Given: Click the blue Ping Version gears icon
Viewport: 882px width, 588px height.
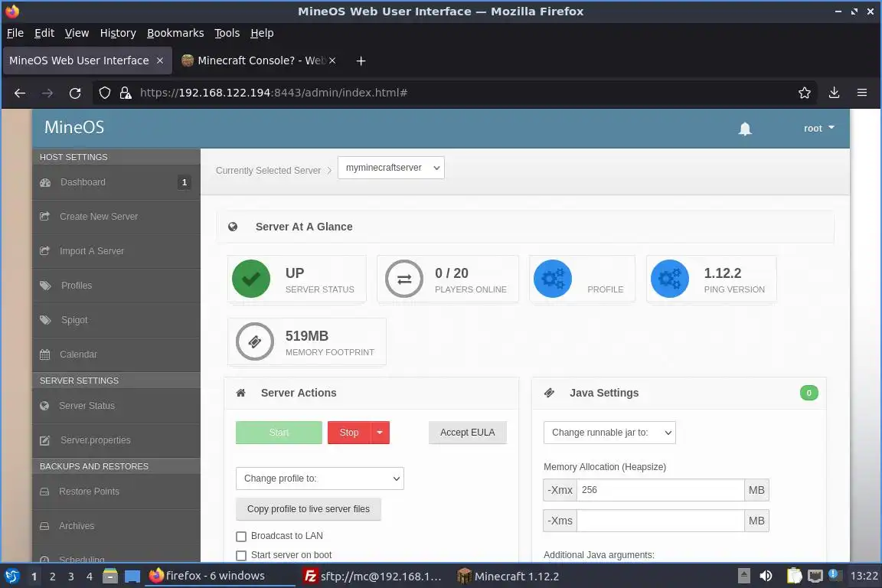Looking at the screenshot, I should (669, 279).
